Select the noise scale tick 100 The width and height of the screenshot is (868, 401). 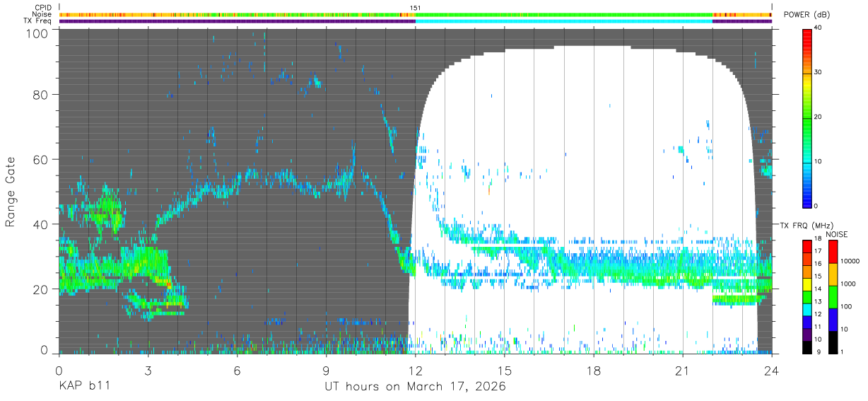point(846,306)
